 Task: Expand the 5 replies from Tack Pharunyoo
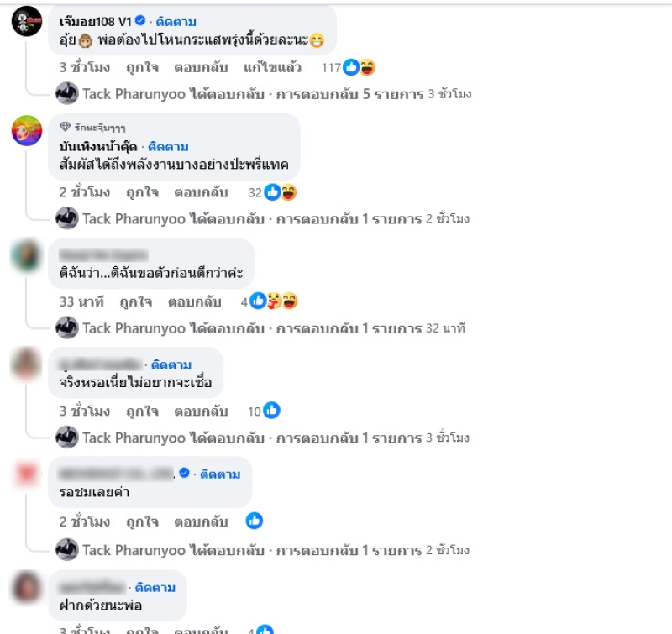click(264, 94)
